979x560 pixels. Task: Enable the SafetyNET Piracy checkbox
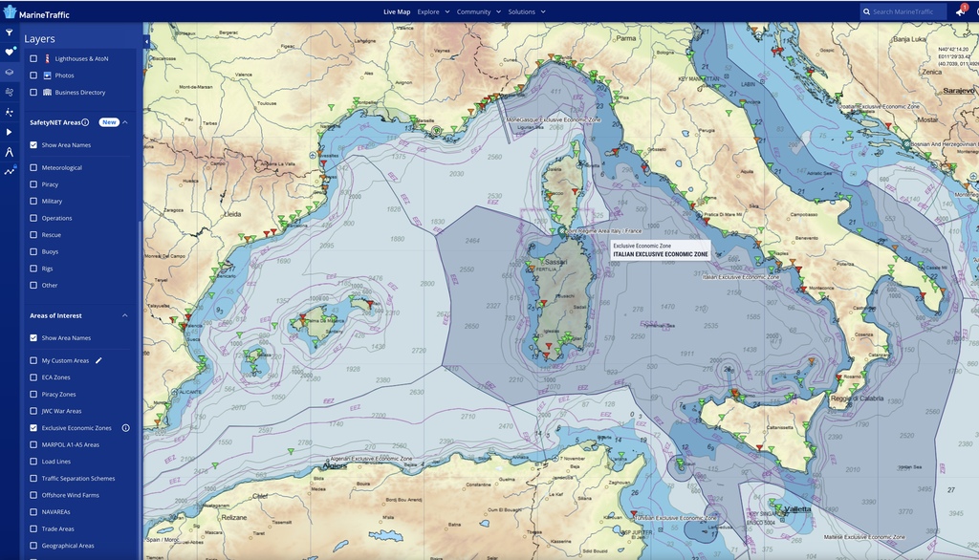(x=33, y=184)
